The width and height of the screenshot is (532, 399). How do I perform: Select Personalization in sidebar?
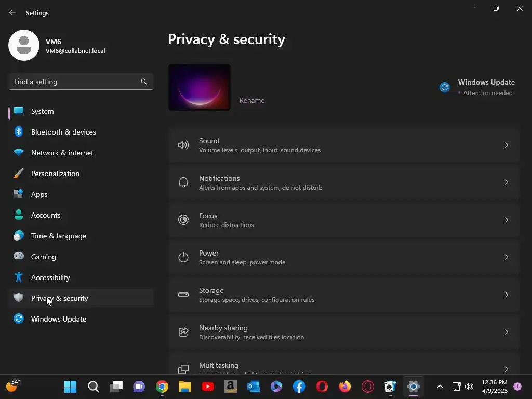(81, 174)
